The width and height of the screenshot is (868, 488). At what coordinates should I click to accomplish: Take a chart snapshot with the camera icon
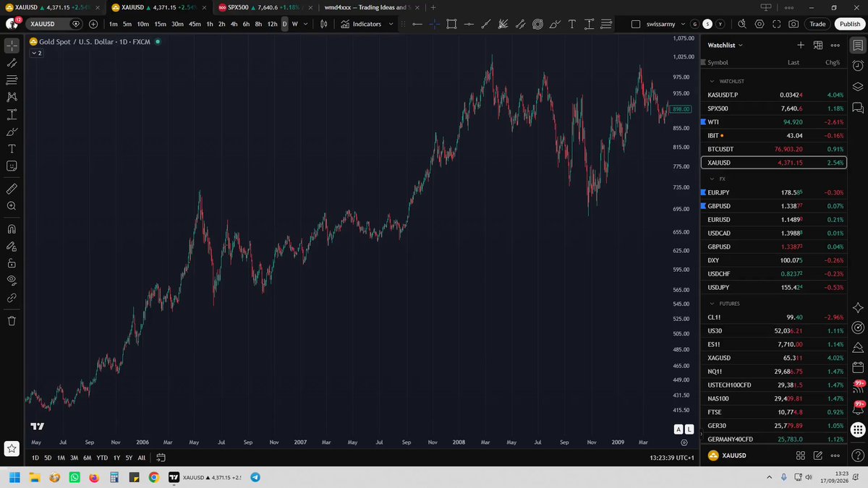click(x=793, y=24)
